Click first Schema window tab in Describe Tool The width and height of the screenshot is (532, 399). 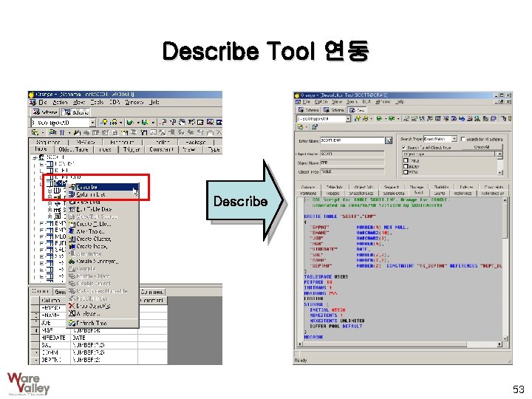(308, 110)
